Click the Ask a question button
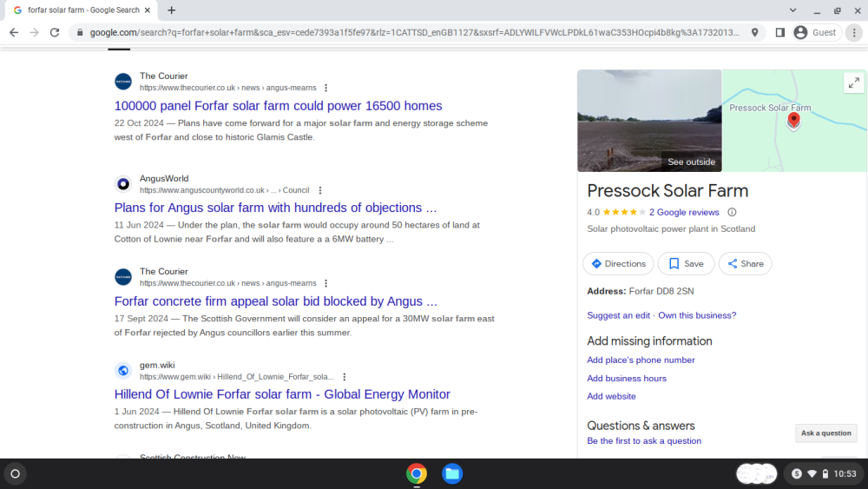The height and width of the screenshot is (489, 868). 826,433
